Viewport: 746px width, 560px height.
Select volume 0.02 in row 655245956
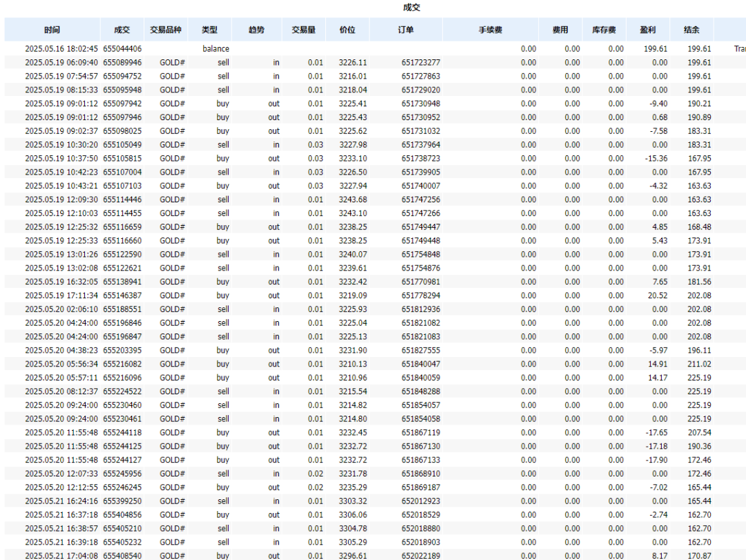pos(315,474)
